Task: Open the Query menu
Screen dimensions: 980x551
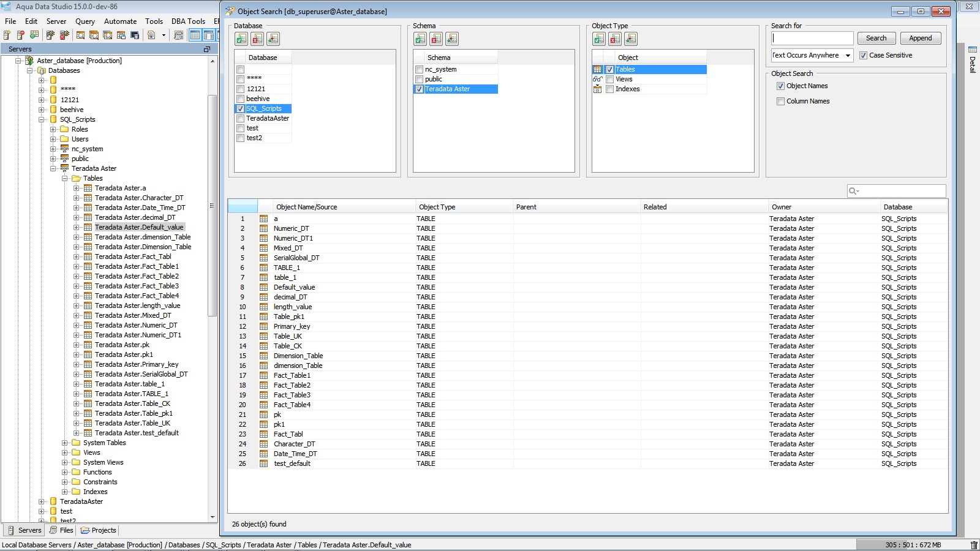Action: (85, 21)
